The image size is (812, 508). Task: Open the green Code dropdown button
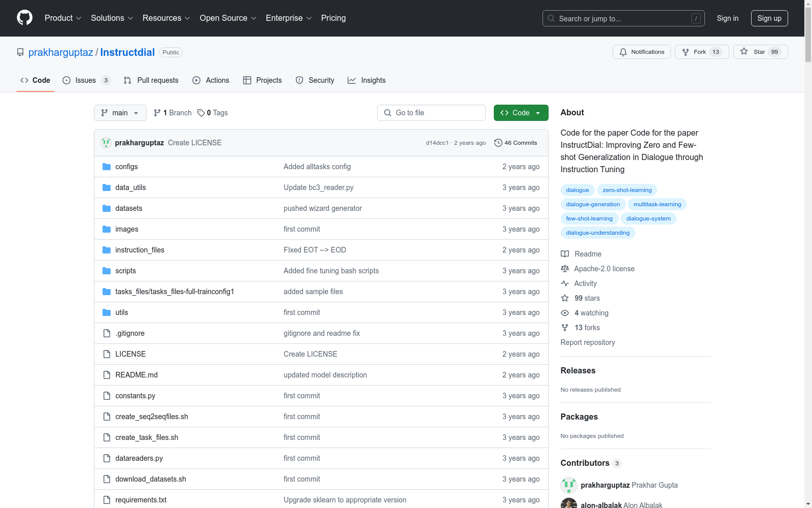click(521, 113)
